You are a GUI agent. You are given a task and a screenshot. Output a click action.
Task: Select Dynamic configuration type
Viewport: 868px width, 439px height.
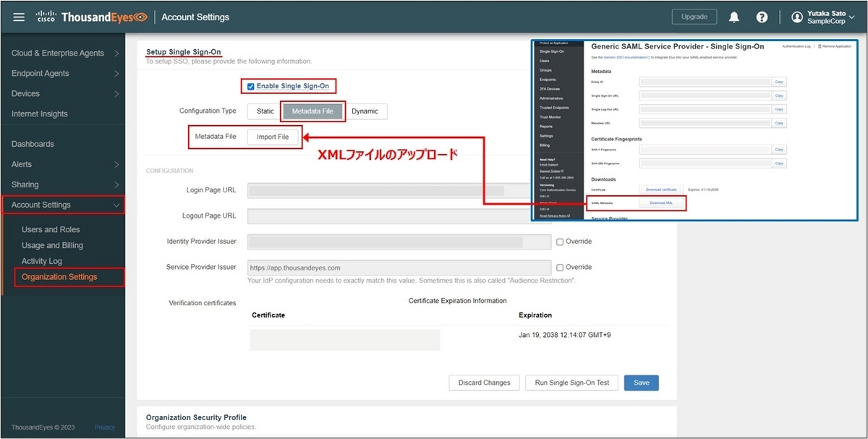[x=365, y=111]
